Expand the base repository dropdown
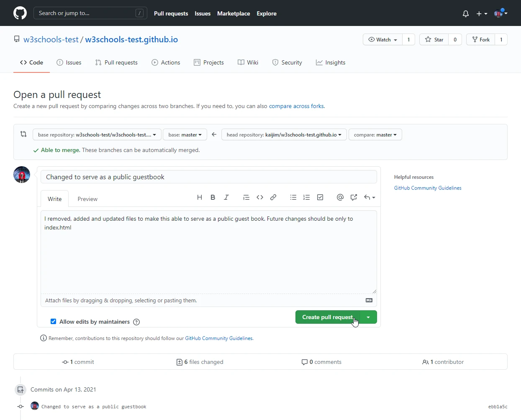Viewport: 521px width, 420px height. pos(97,135)
